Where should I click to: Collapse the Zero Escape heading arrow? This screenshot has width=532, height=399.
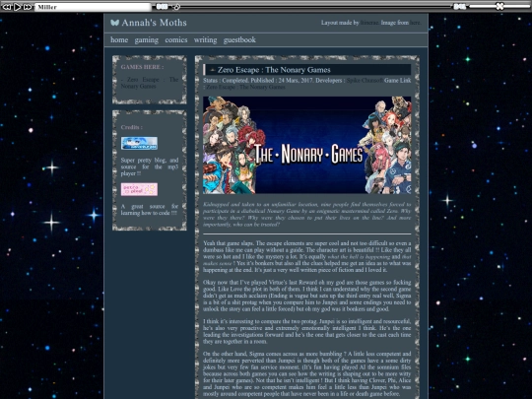pyautogui.click(x=213, y=70)
